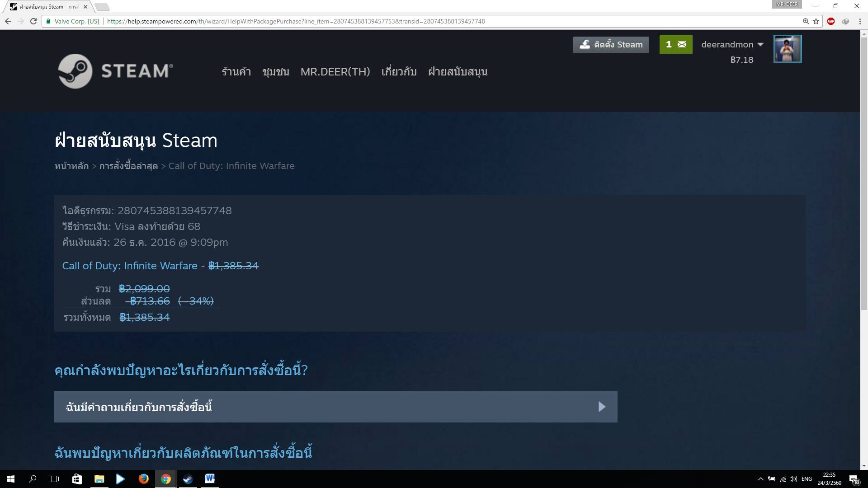Show hidden system tray icons chevron
Viewport: 868px width, 488px height.
pyautogui.click(x=760, y=479)
